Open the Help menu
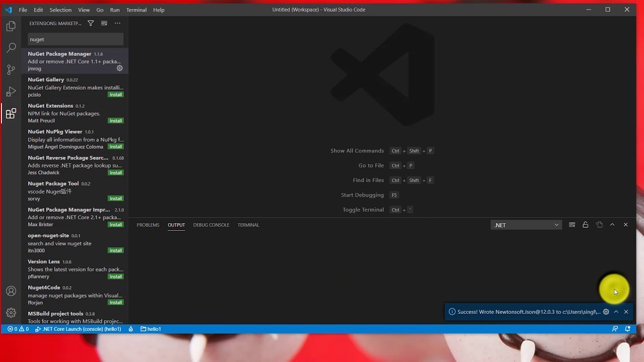The image size is (644, 362). click(158, 10)
